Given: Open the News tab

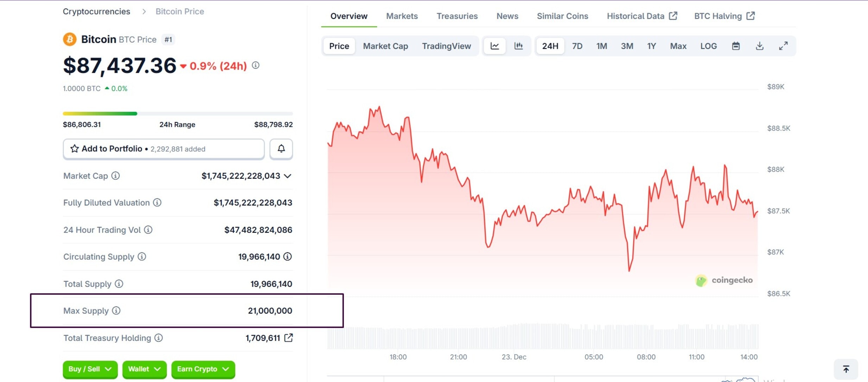Looking at the screenshot, I should (x=507, y=16).
